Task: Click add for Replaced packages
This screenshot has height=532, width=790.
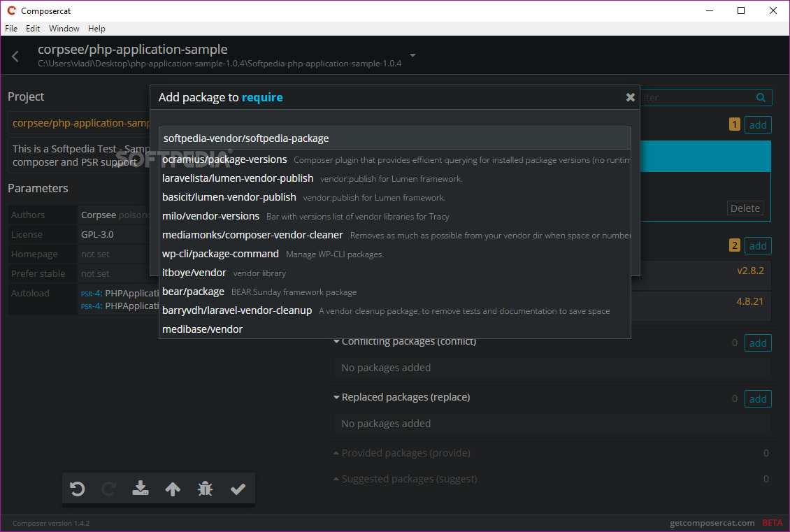Action: coord(758,399)
